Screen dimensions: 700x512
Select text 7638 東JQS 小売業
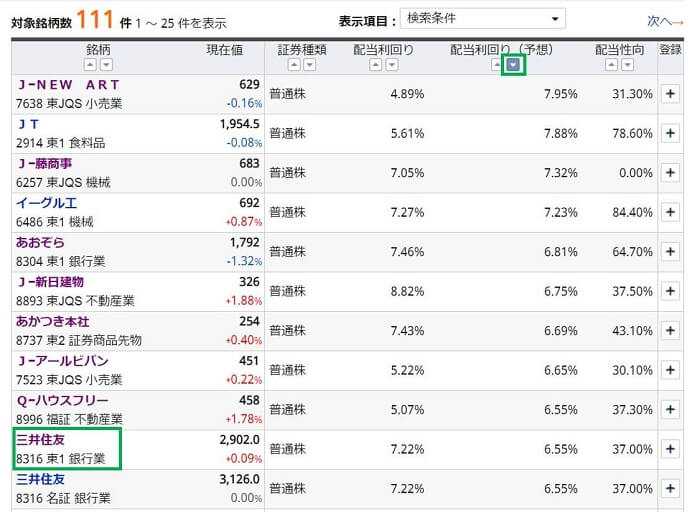[69, 104]
